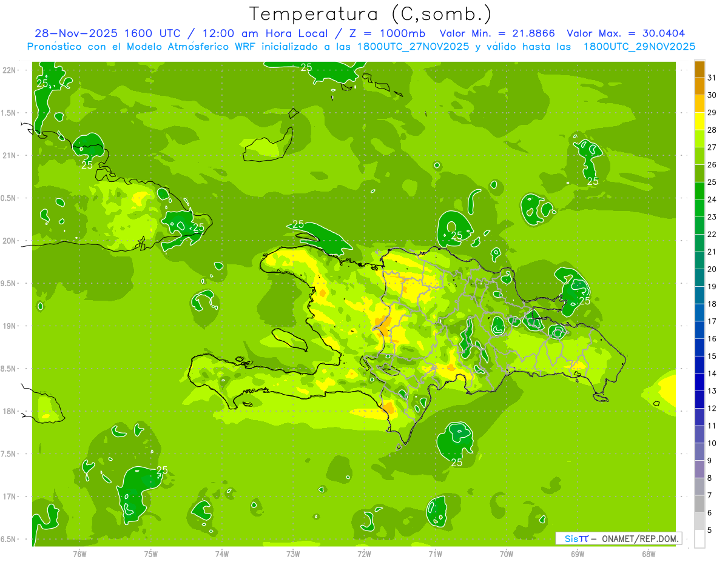This screenshot has height=562, width=728.
Task: Click the color scale swatch between 26 and 27
Action: coord(699,156)
